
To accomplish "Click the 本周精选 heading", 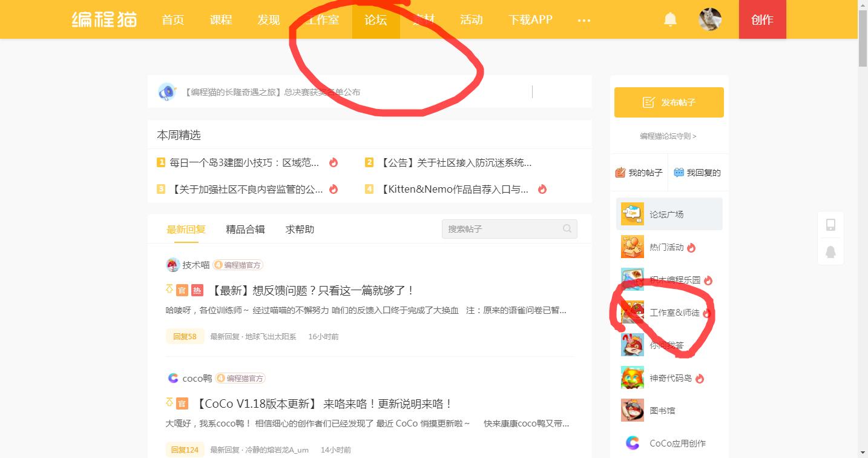I will (x=179, y=134).
